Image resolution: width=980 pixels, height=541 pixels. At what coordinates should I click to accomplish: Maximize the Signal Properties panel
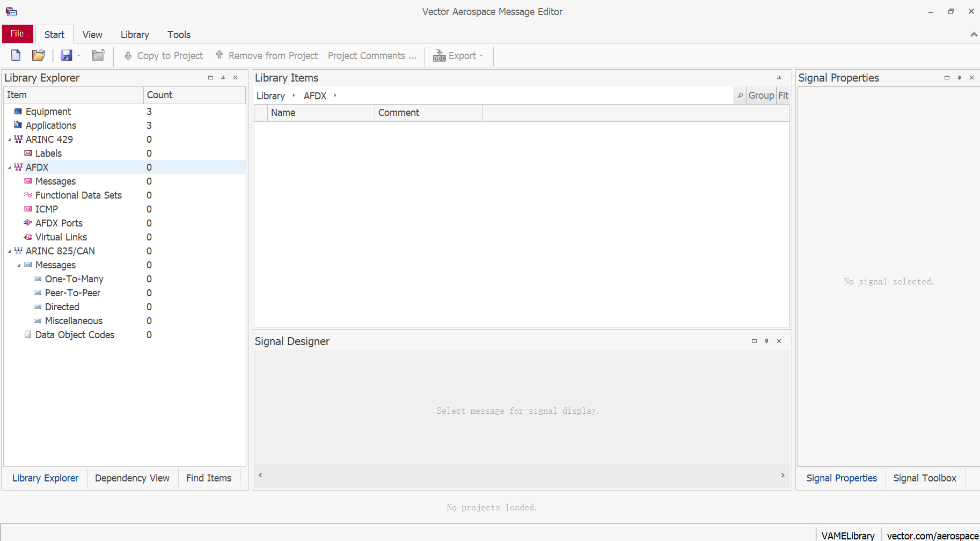click(947, 78)
